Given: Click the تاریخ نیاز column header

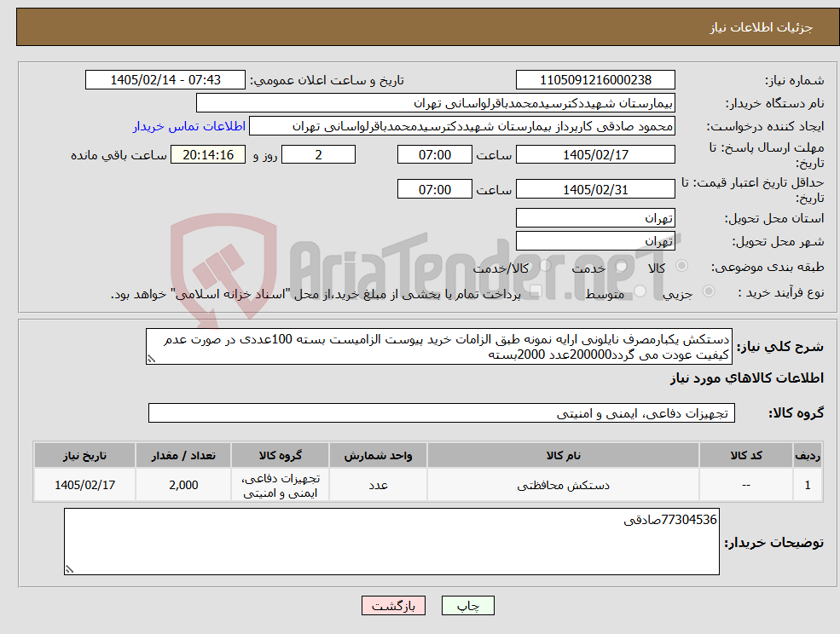Looking at the screenshot, I should pos(84,455).
